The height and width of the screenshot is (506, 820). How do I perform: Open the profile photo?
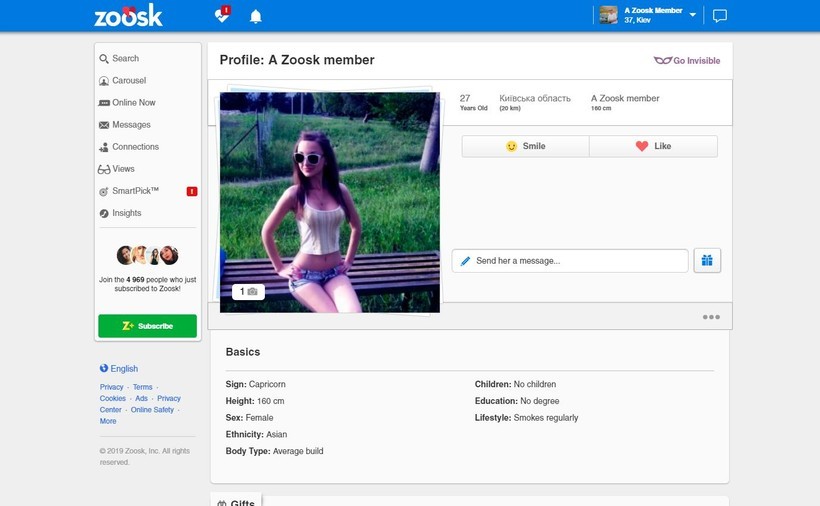[x=329, y=202]
